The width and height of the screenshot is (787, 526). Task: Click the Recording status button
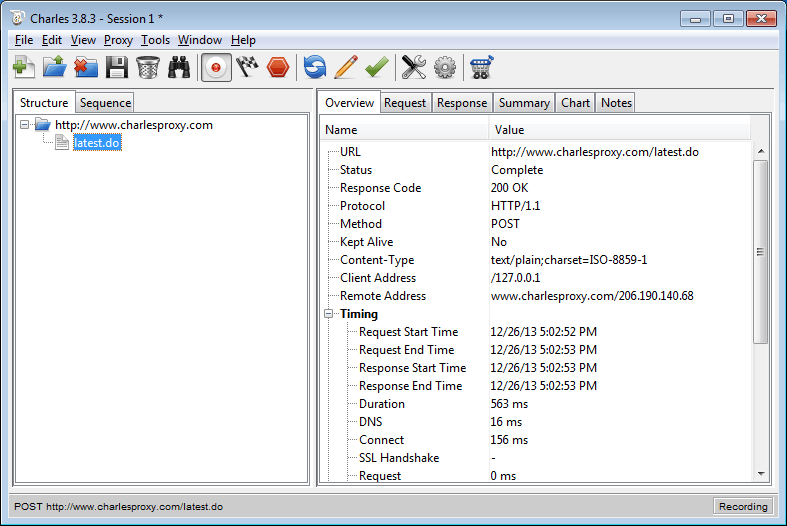click(743, 507)
